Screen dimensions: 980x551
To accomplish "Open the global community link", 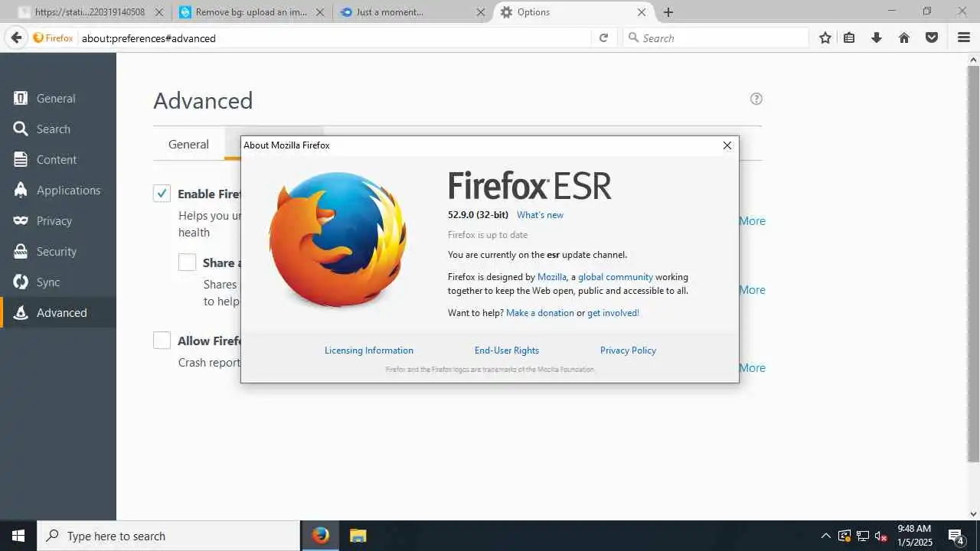I will click(616, 277).
